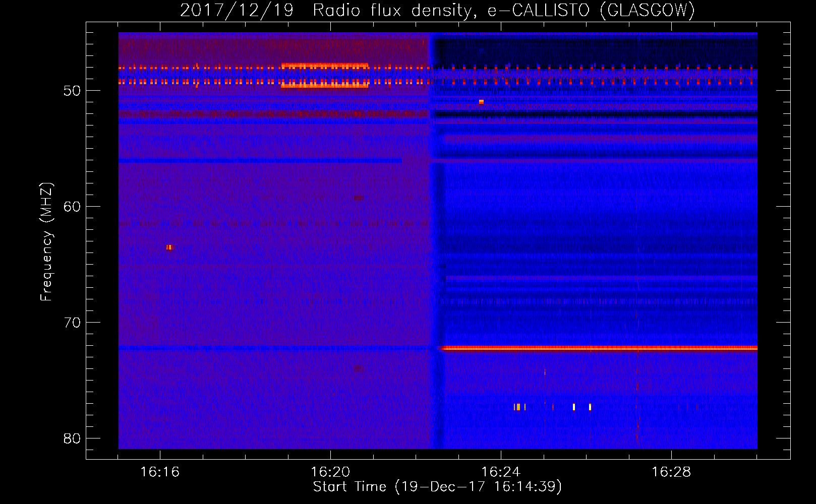This screenshot has width=816, height=504.
Task: Click the bright red emission line near 72 MHz
Action: 599,348
